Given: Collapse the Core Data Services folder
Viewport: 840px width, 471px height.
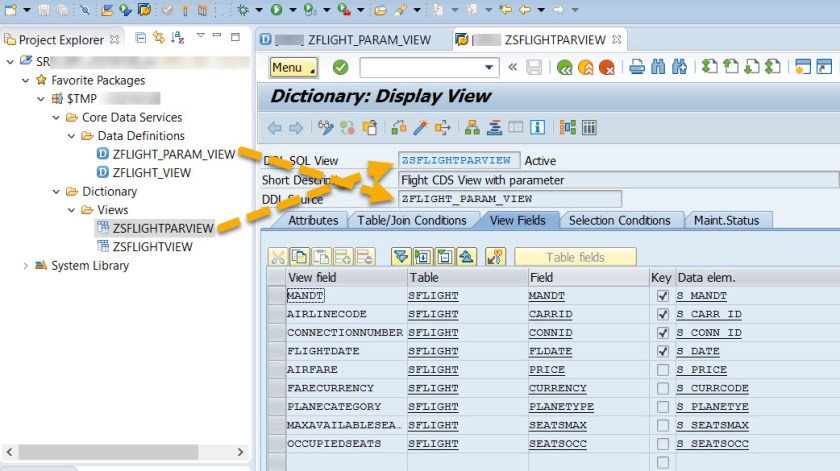Looking at the screenshot, I should pyautogui.click(x=57, y=117).
